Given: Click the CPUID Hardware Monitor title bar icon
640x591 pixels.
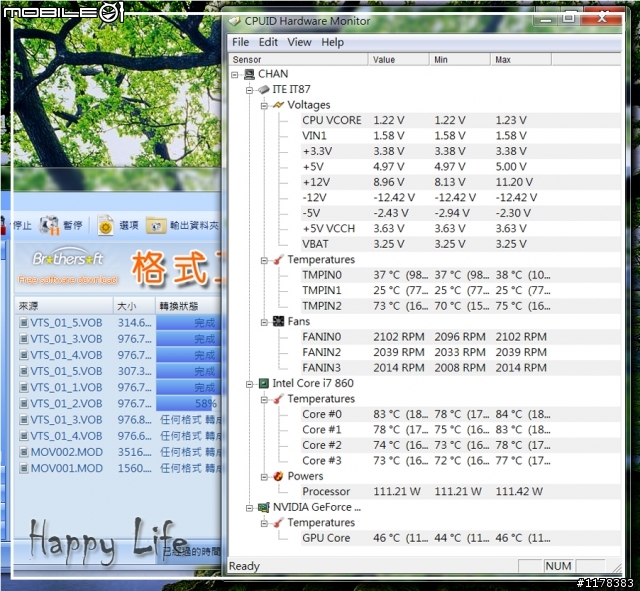Looking at the screenshot, I should click(x=234, y=21).
